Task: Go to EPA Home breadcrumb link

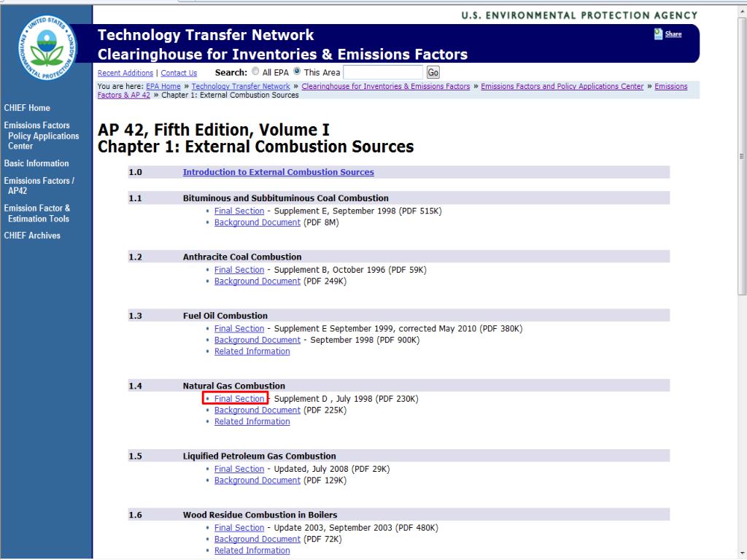Action: 163,86
